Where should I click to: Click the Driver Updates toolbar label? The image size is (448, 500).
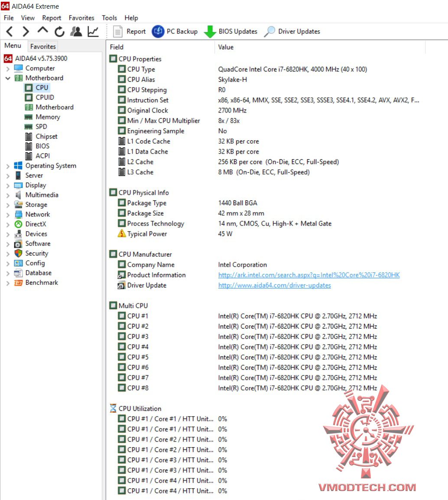click(299, 31)
